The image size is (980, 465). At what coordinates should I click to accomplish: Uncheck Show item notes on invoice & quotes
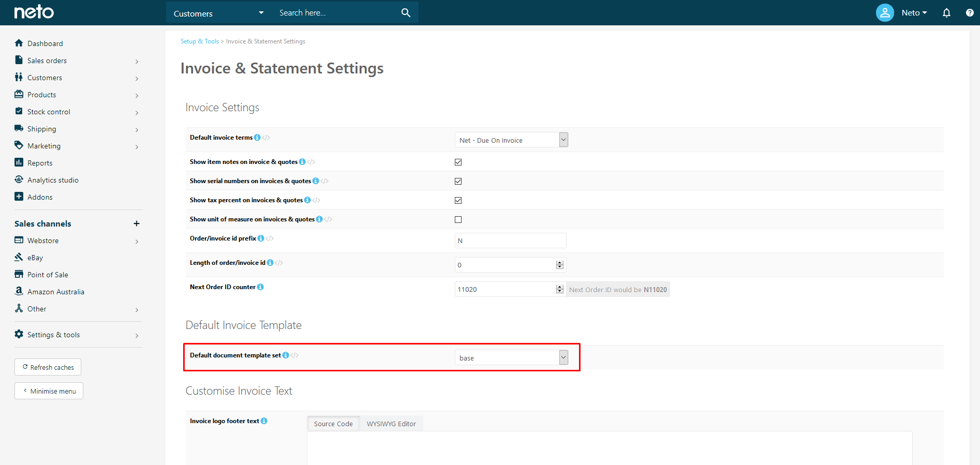click(x=458, y=162)
